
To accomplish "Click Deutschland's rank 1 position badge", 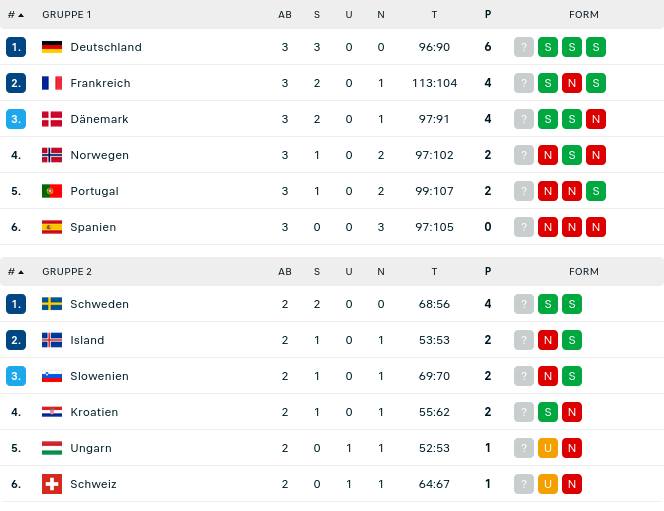I will (x=16, y=47).
